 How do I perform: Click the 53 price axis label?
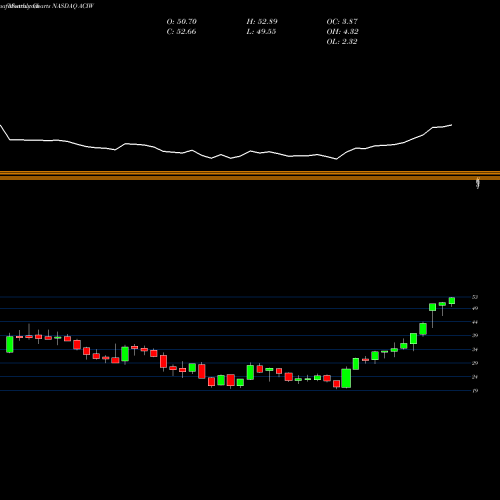[x=475, y=297]
